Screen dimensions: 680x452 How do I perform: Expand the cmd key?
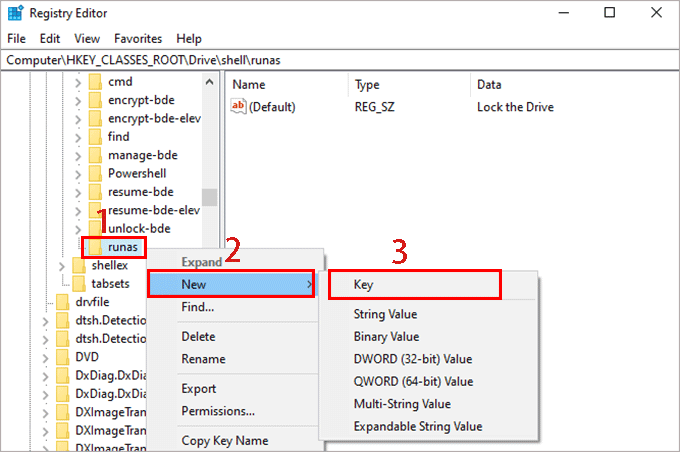[x=78, y=82]
